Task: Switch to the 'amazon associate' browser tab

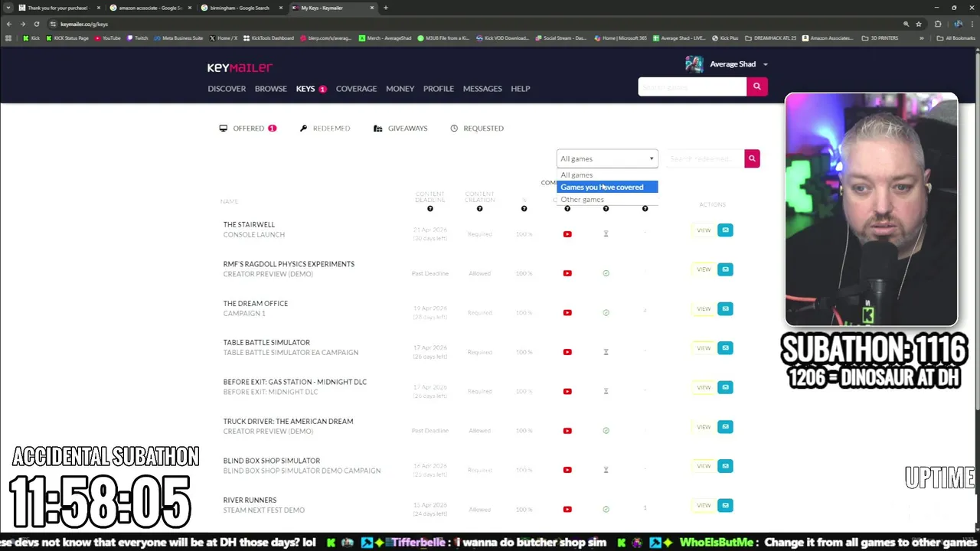Action: pos(150,8)
